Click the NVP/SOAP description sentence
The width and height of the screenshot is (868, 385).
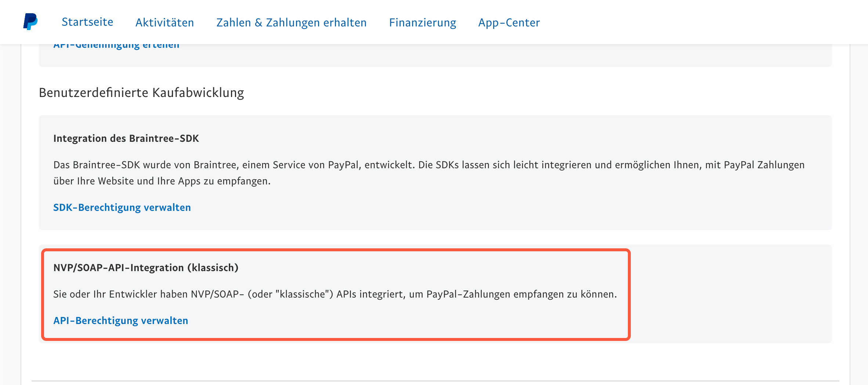click(335, 294)
